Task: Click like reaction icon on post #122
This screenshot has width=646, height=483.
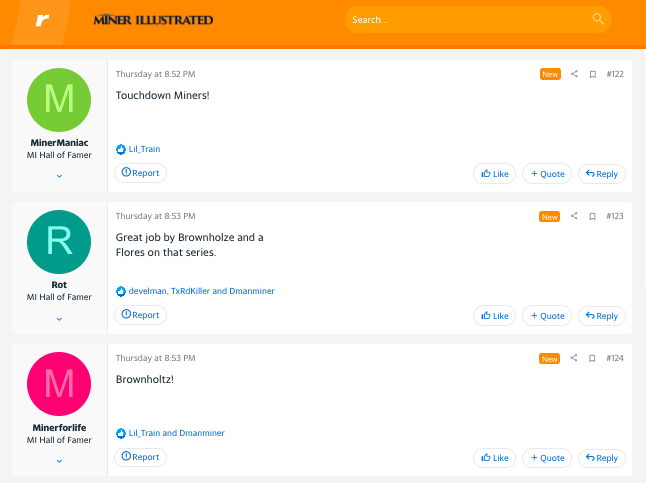Action: pos(121,149)
